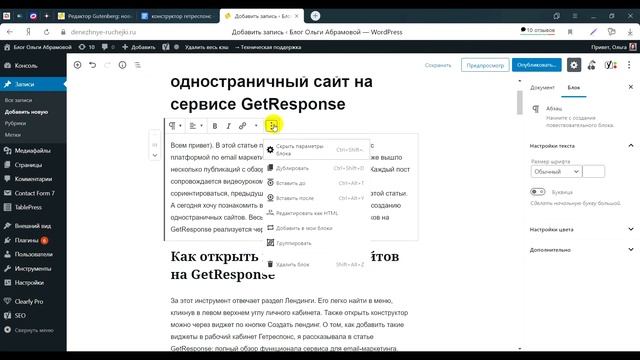
Task: Switch to the Документ sidebar tab
Action: [542, 87]
